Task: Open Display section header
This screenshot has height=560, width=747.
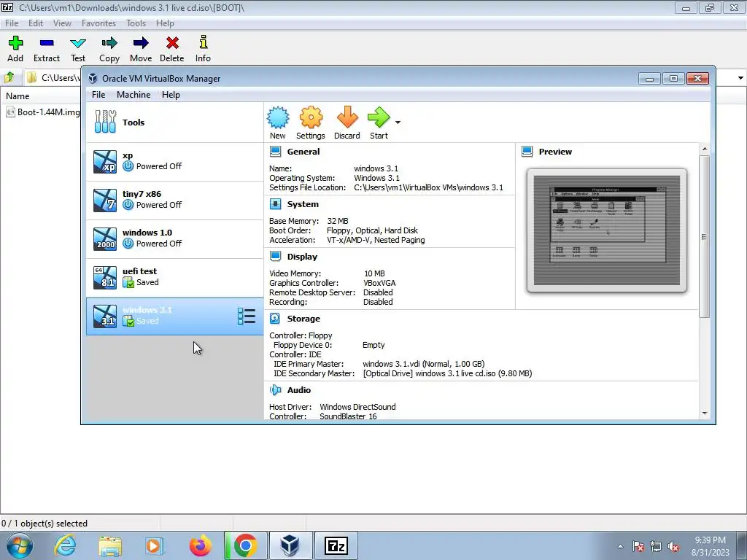Action: click(x=302, y=257)
